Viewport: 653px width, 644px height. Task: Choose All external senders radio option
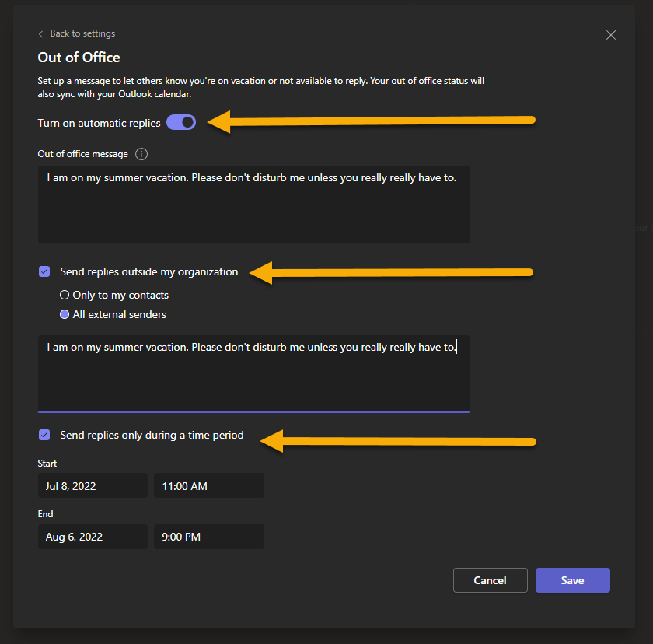[65, 315]
